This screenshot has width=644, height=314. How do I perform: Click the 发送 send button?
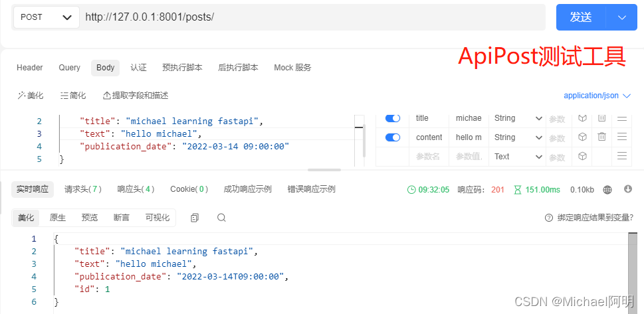581,17
